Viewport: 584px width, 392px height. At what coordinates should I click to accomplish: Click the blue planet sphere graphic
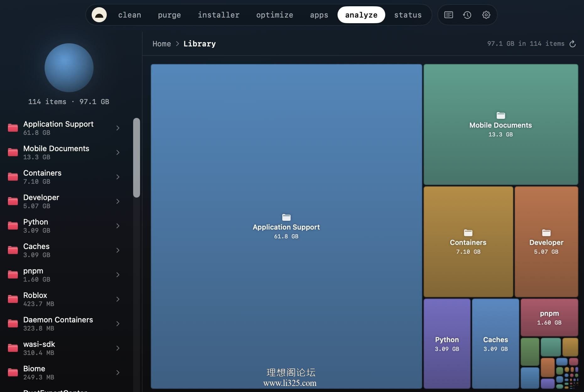69,68
